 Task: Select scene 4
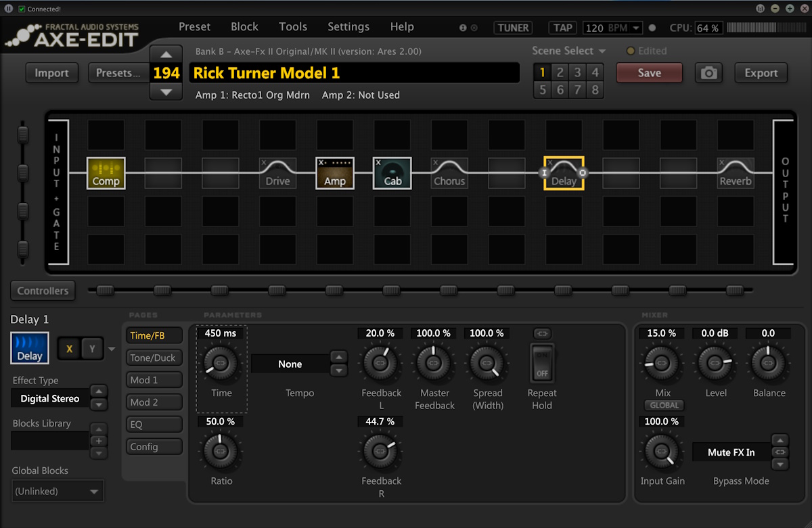(595, 72)
